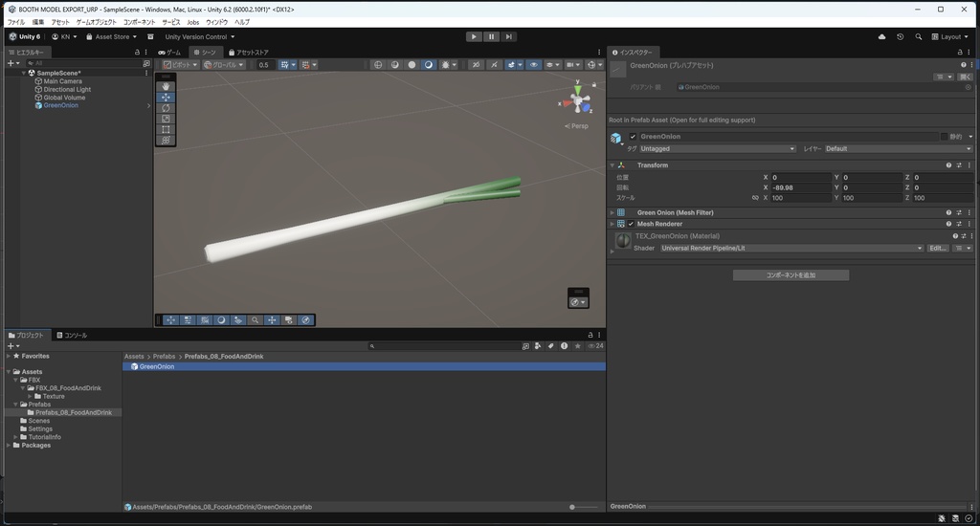Screen dimensions: 980x526
Task: Toggle the Mesh Renderer enabled checkbox
Action: pyautogui.click(x=631, y=224)
